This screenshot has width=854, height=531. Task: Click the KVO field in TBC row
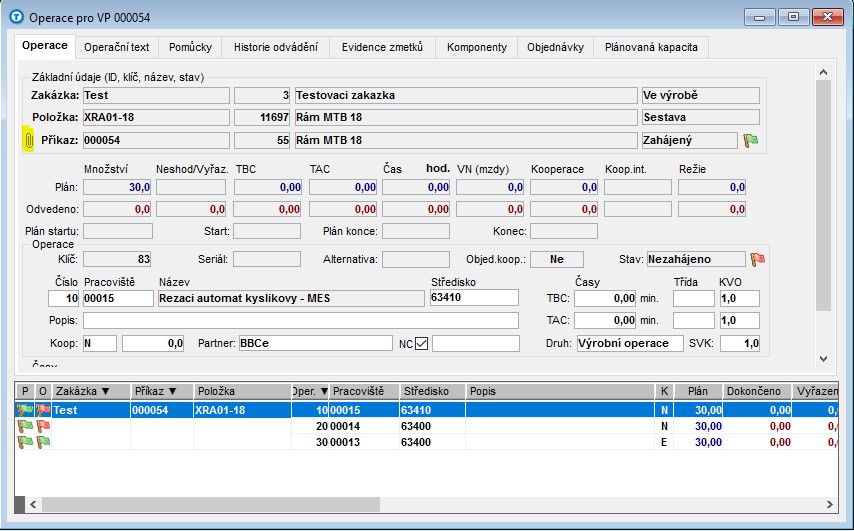pos(740,298)
